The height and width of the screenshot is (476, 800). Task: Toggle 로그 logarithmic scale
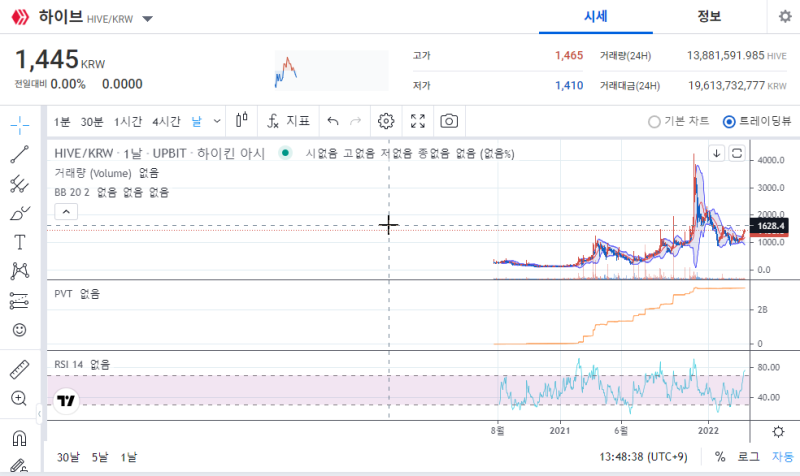coord(748,457)
